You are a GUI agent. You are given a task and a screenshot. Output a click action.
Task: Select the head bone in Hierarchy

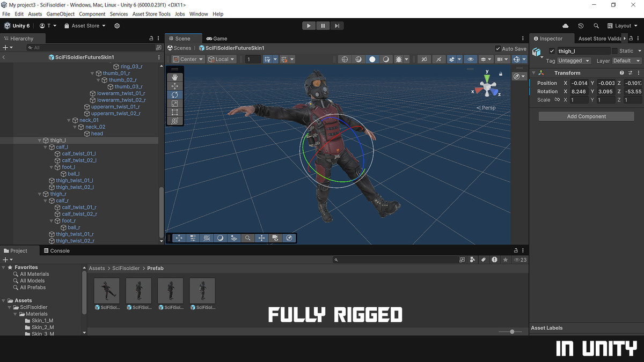97,134
